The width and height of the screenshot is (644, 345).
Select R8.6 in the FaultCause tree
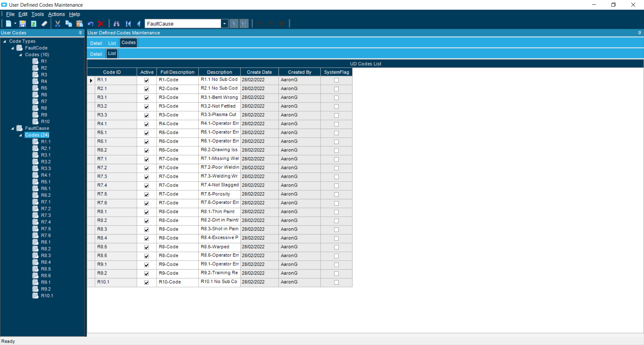[46, 276]
